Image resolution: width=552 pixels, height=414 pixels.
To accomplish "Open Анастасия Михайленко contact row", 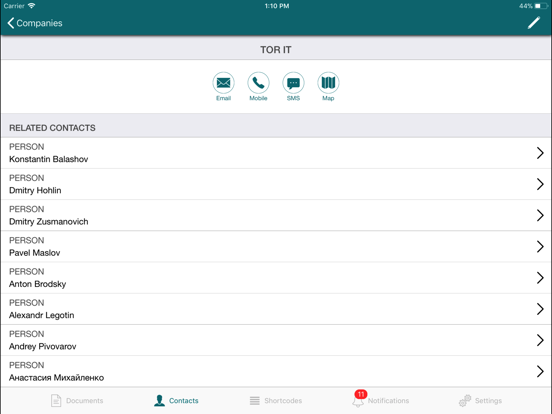I will coord(276,371).
